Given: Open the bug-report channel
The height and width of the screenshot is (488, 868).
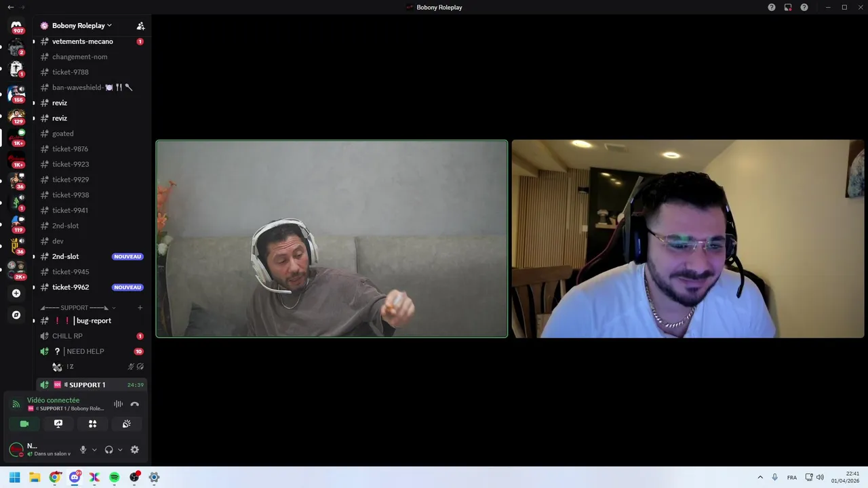Looking at the screenshot, I should [92, 321].
